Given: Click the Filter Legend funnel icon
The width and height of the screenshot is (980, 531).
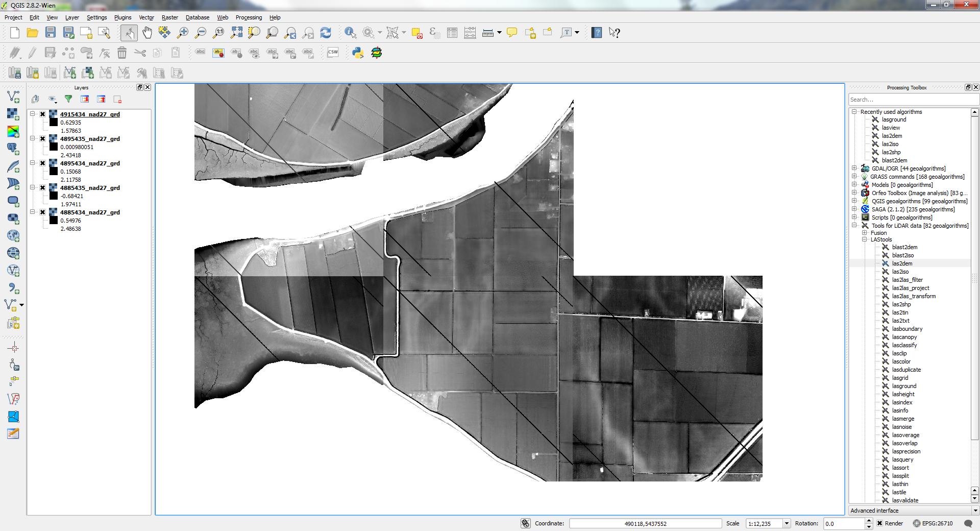Looking at the screenshot, I should (x=68, y=99).
